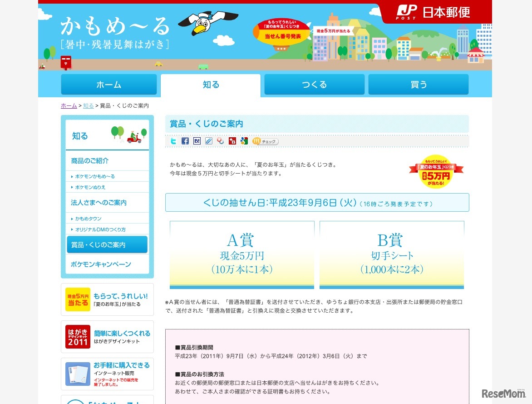This screenshot has width=532, height=404.
Task: Click the 現金5万円当たる yellow banner icon
Action: click(x=78, y=299)
